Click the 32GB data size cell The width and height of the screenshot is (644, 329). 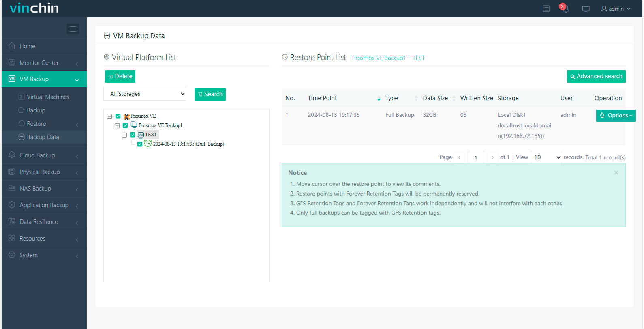pyautogui.click(x=430, y=115)
